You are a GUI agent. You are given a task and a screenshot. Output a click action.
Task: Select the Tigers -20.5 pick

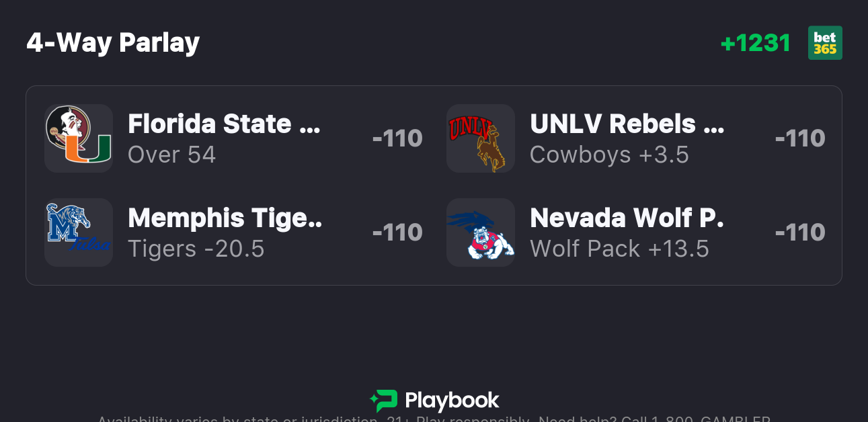pos(196,249)
